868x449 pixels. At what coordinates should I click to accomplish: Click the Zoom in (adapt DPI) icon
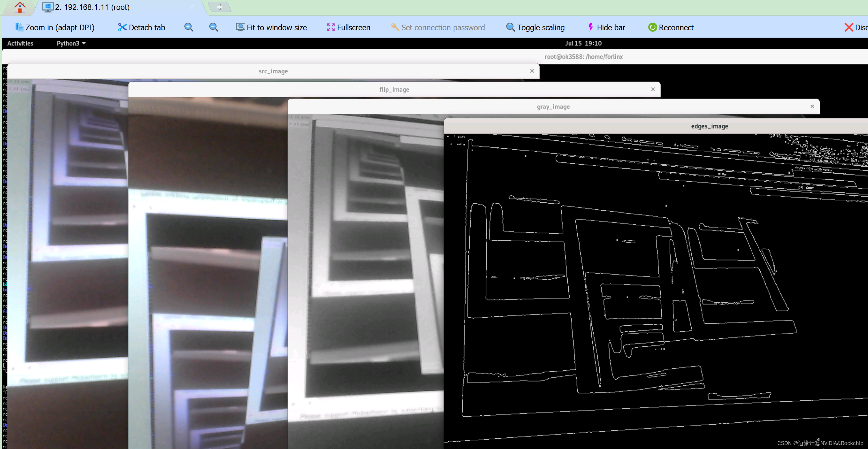pos(19,27)
